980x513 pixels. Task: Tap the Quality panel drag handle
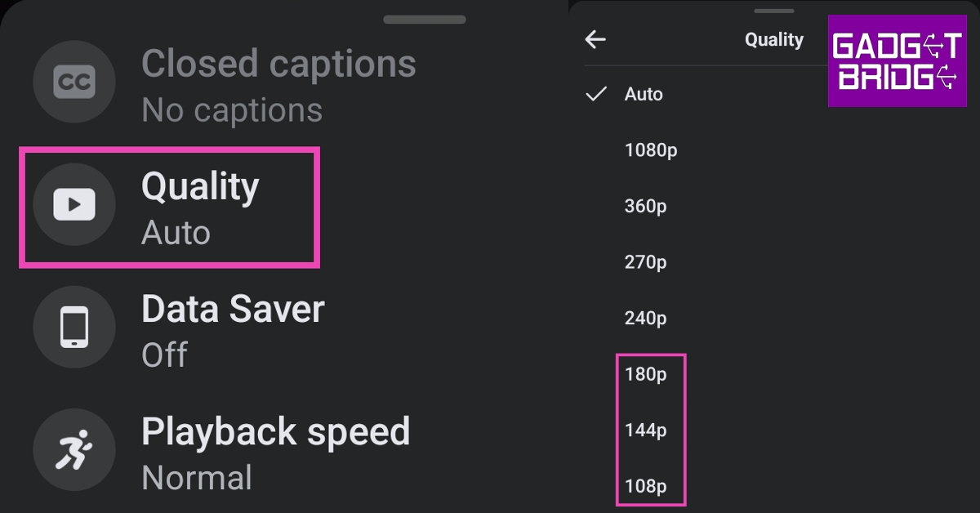click(774, 11)
